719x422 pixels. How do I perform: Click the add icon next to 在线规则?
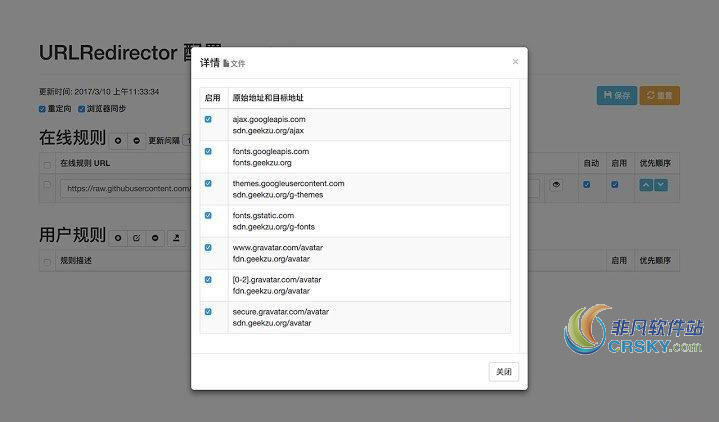coord(118,140)
